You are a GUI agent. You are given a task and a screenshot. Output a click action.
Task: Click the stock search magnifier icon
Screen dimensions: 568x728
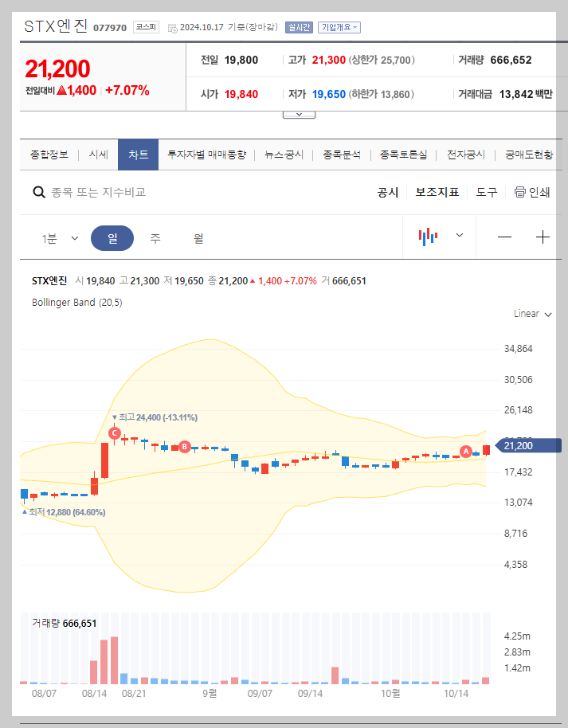pyautogui.click(x=38, y=192)
